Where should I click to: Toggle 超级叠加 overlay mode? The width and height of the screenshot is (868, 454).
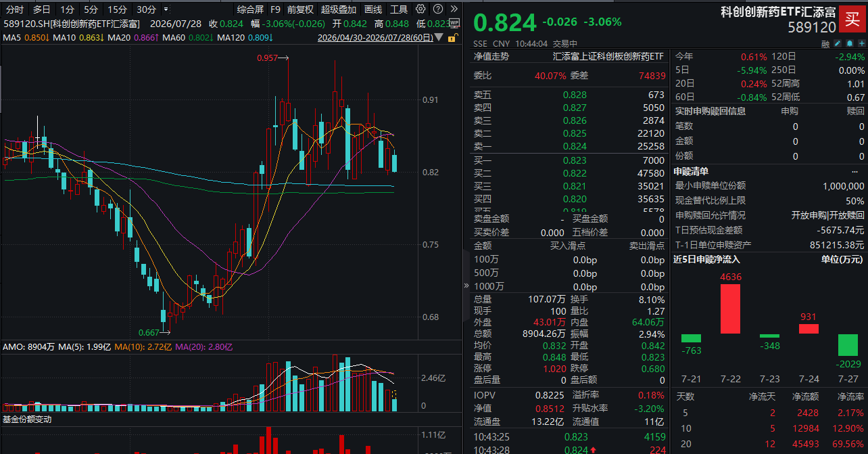click(x=339, y=9)
